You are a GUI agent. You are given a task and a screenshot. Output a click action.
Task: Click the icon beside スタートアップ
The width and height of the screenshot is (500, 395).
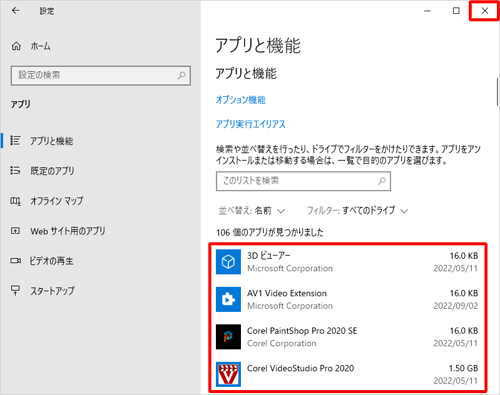click(x=15, y=290)
